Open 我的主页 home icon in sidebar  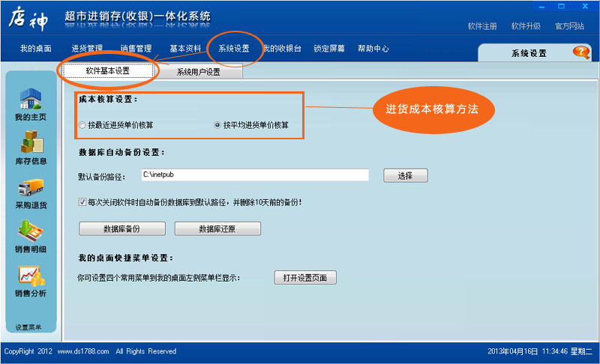(31, 104)
